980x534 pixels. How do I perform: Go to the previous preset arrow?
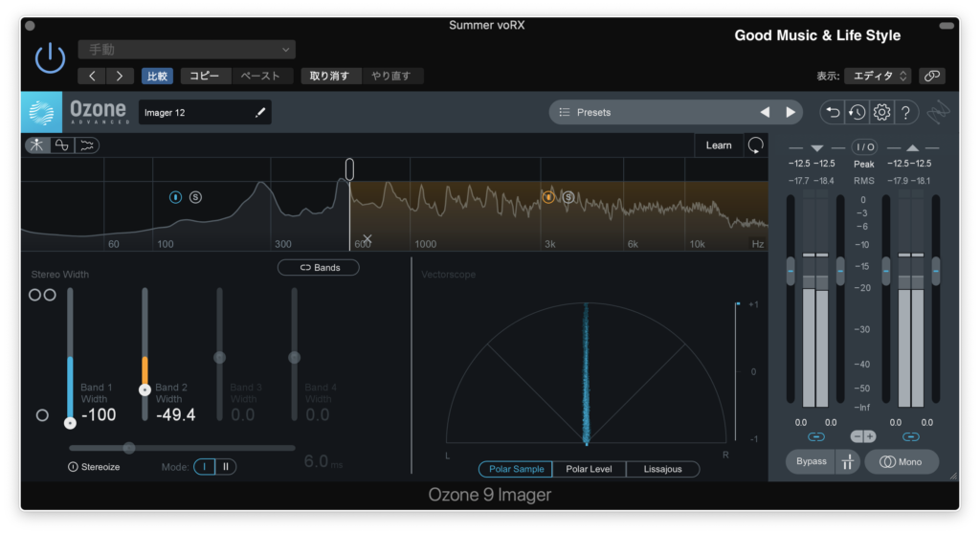coord(92,76)
